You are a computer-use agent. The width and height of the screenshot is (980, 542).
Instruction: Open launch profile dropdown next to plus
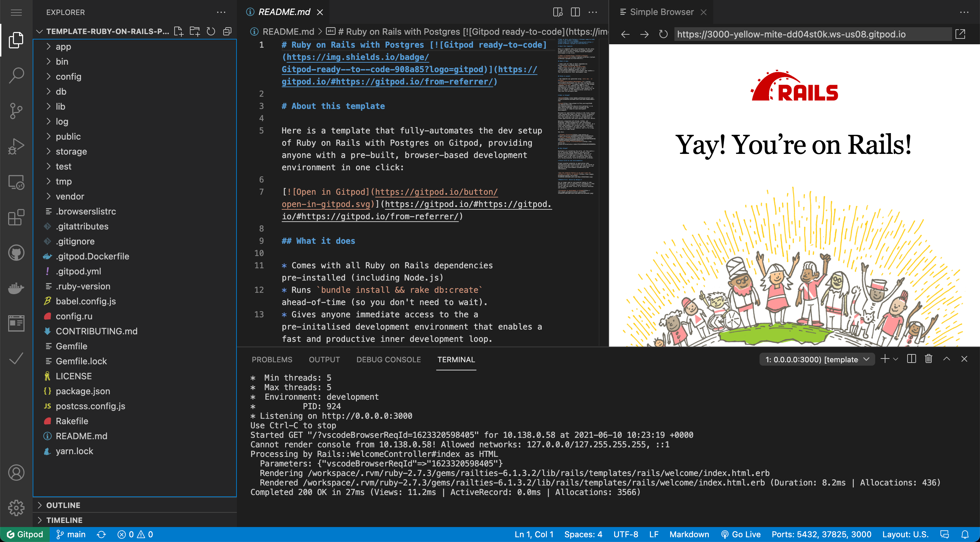click(x=896, y=359)
